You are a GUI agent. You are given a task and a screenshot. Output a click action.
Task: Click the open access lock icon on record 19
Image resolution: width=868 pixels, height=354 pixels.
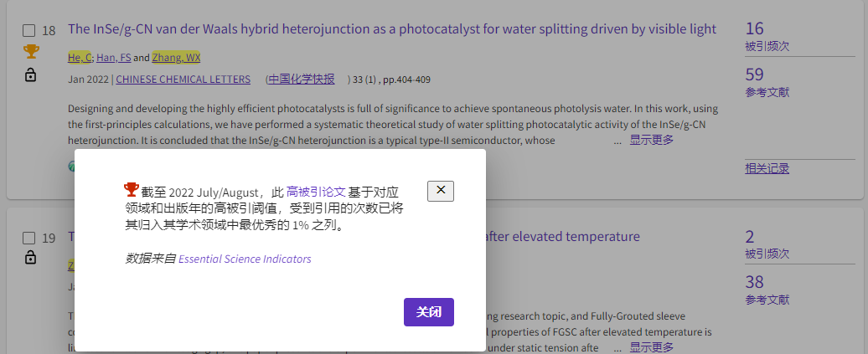pyautogui.click(x=31, y=258)
